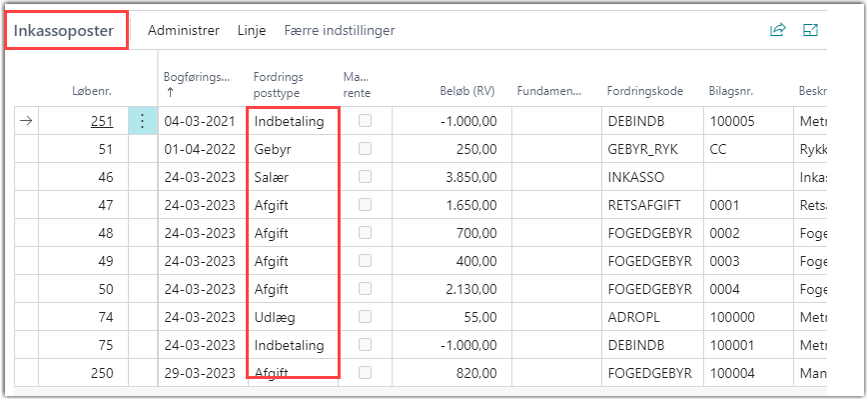Select the Inkassoposter page title
This screenshot has width=868, height=400.
70,30
